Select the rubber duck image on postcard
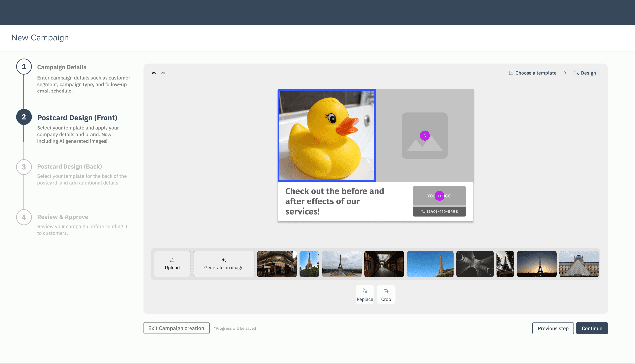 tap(327, 135)
